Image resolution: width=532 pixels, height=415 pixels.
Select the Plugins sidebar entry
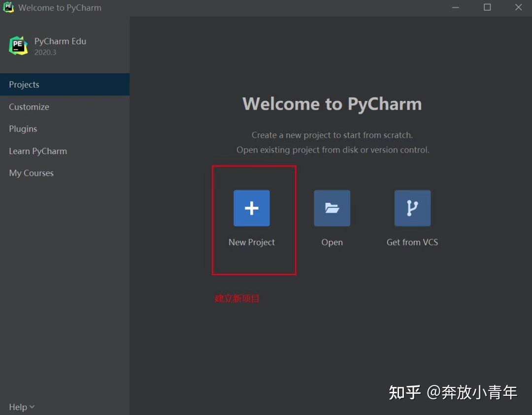(x=23, y=128)
